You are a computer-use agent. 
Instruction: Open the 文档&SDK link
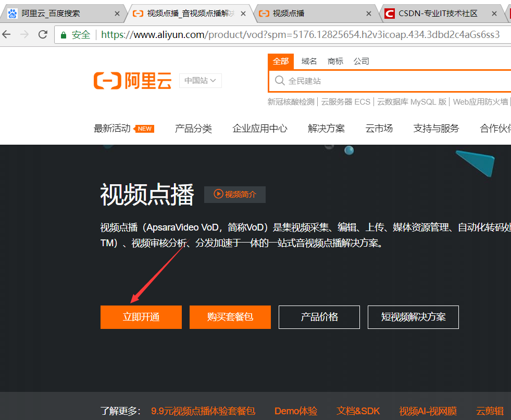tap(358, 411)
